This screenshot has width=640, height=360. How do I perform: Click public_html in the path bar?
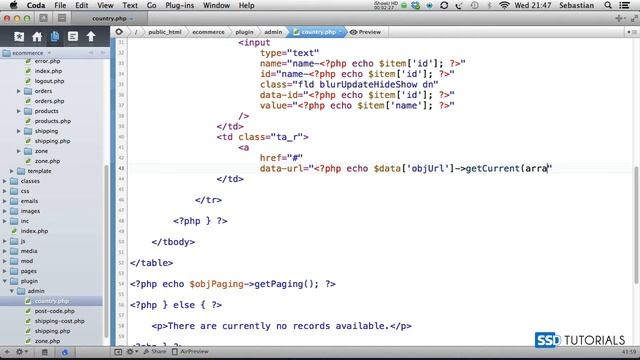(x=165, y=32)
